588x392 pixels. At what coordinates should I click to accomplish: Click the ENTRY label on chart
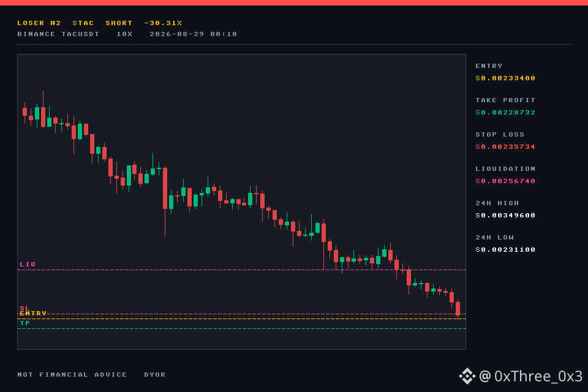(x=33, y=313)
